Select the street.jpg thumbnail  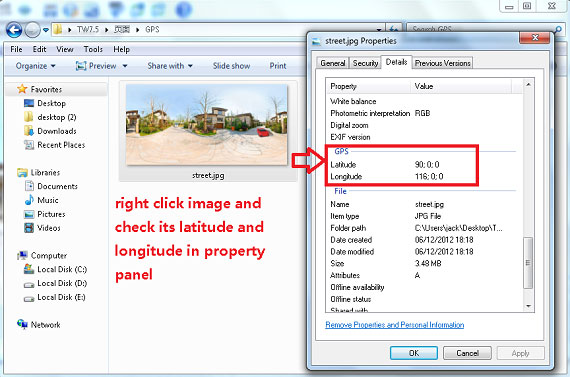(206, 125)
